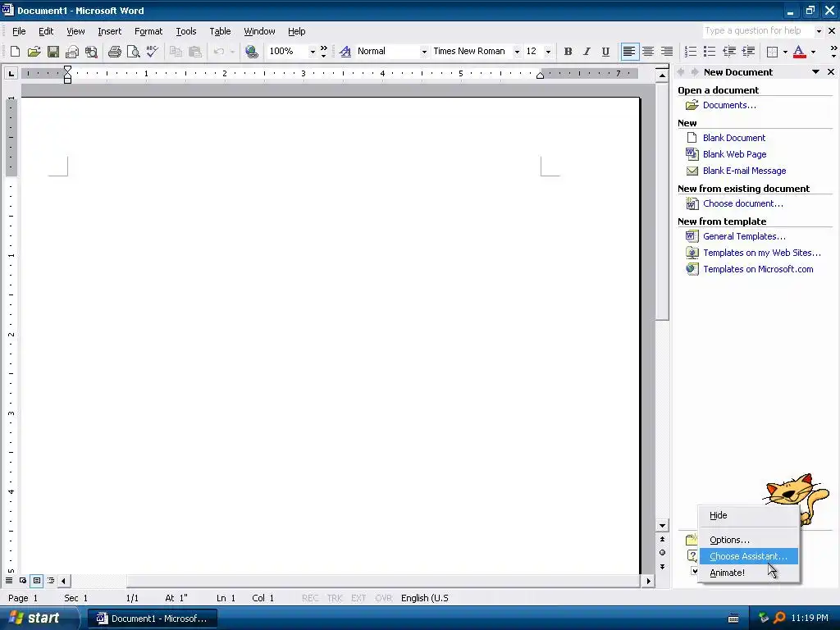Open Print Preview from the toolbar
Image resolution: width=840 pixels, height=630 pixels.
(134, 52)
